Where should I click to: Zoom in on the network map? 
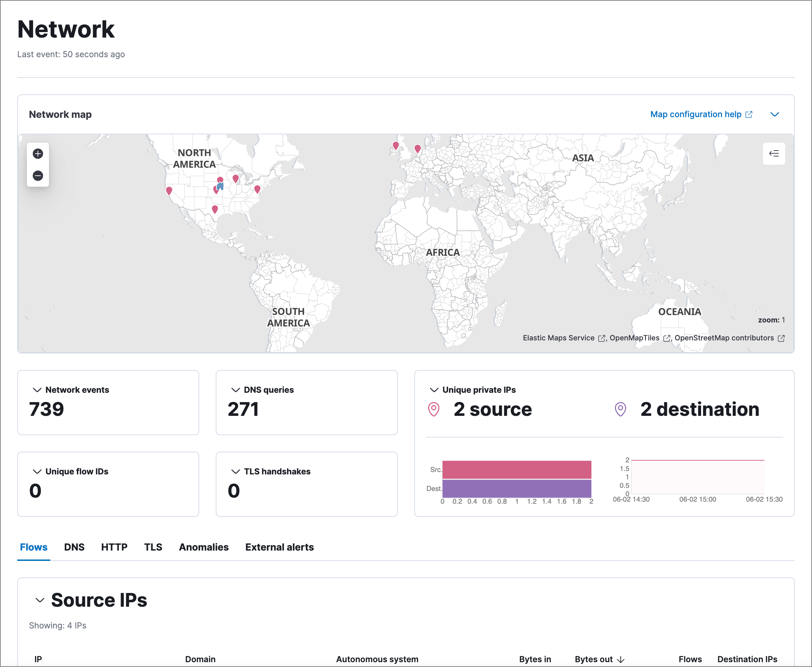(x=38, y=154)
